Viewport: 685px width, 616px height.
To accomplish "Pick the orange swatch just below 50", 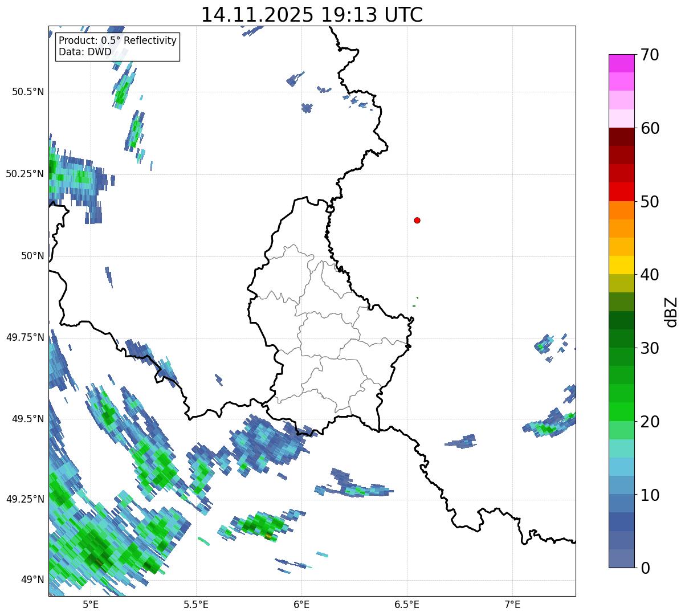I will point(622,210).
